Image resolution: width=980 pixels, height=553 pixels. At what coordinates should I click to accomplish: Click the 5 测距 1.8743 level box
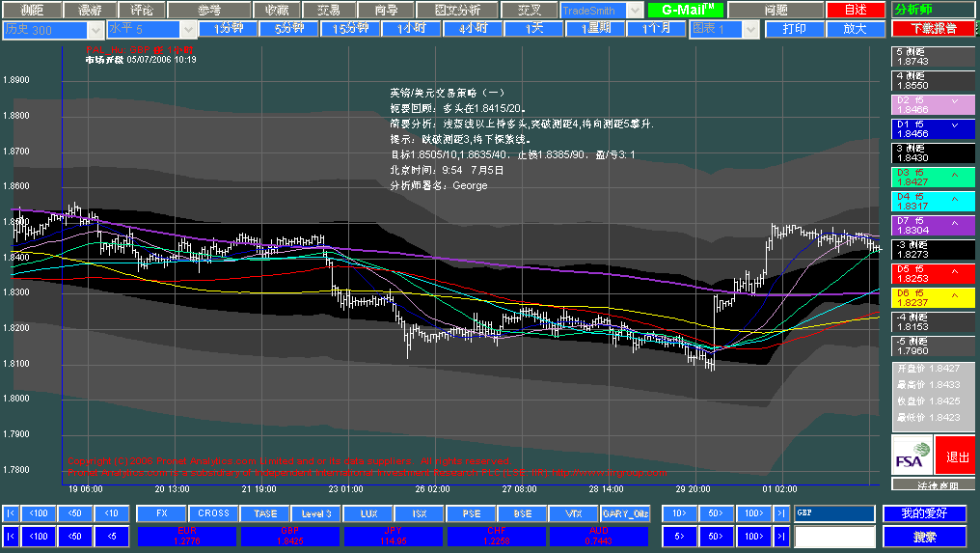(933, 57)
